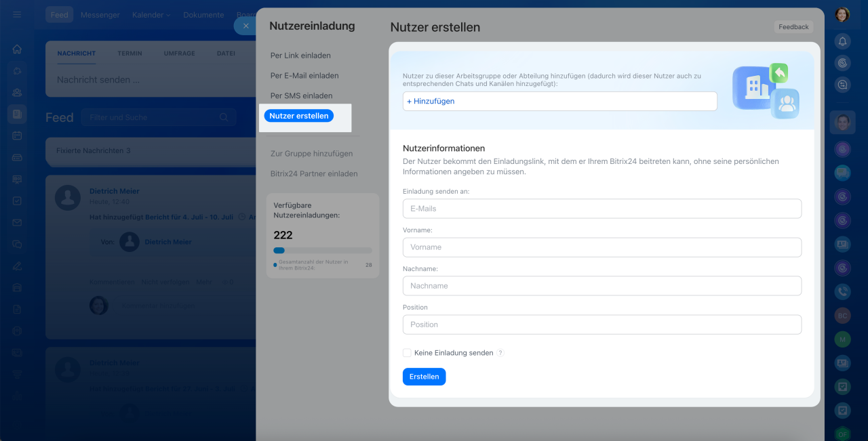Click help icon beside Keine Einladung senden
The height and width of the screenshot is (441, 868).
coord(500,353)
